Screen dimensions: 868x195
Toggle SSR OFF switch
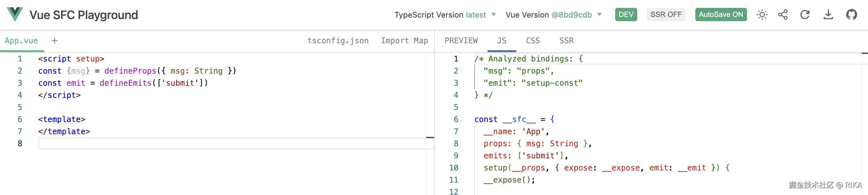coord(666,15)
